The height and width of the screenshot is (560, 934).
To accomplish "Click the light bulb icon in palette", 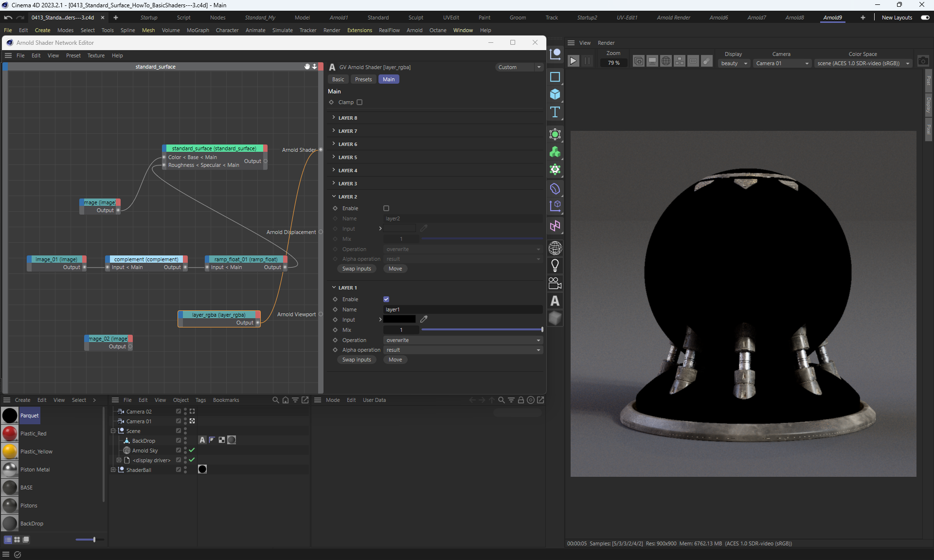I will (555, 266).
